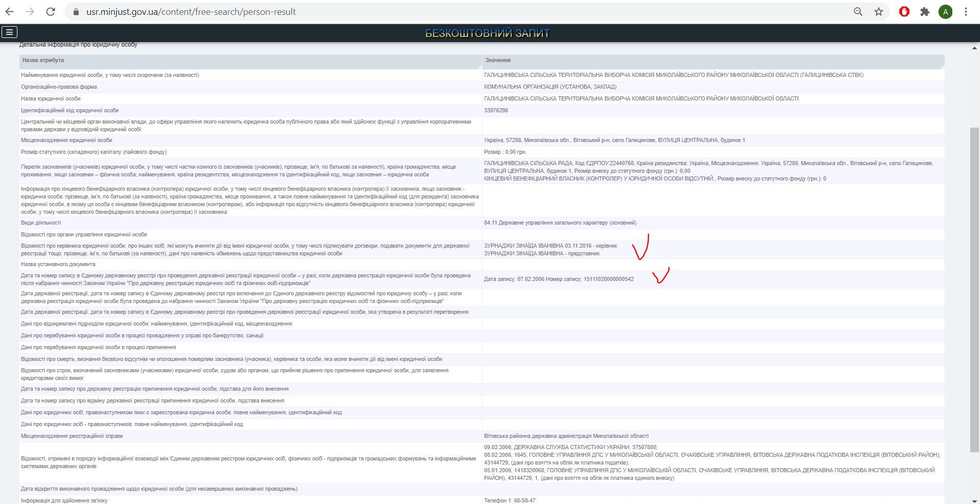Click the Розмір : 0,00 грн. value
This screenshot has height=504, width=980.
tap(505, 152)
